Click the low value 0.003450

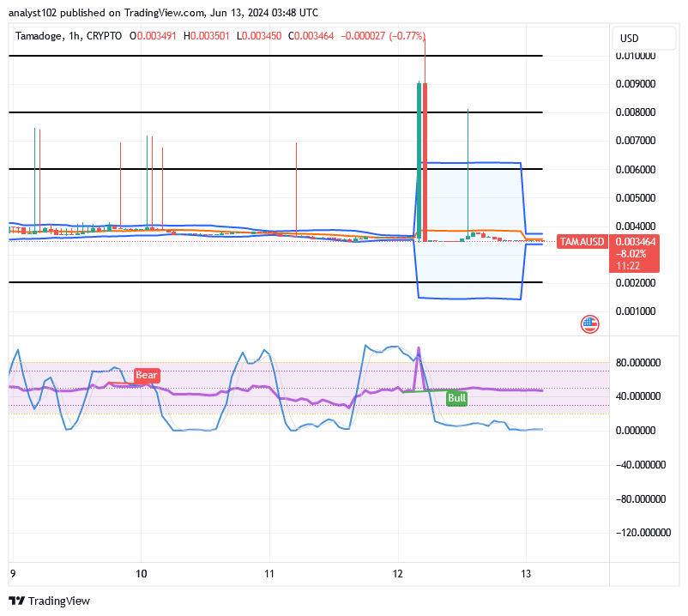(262, 36)
